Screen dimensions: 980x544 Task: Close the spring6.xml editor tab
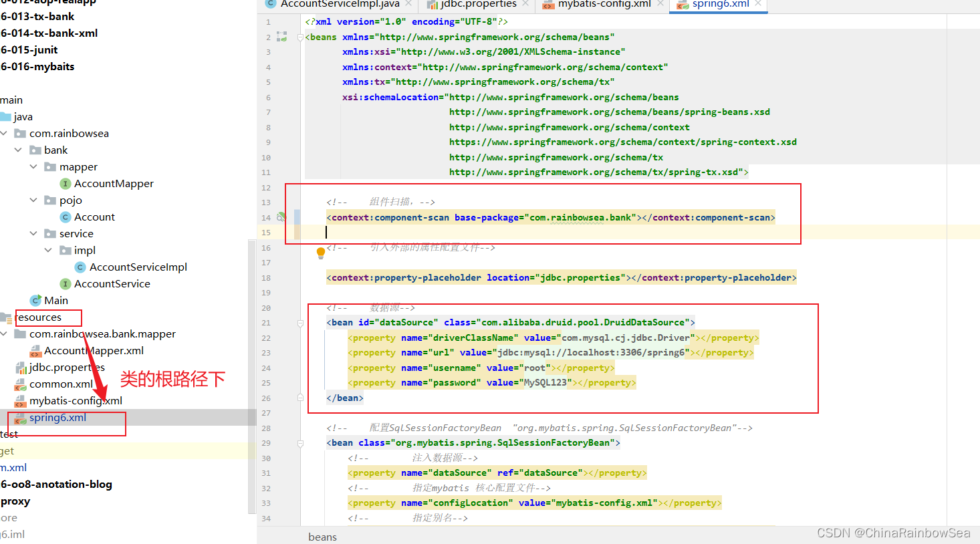pos(758,4)
